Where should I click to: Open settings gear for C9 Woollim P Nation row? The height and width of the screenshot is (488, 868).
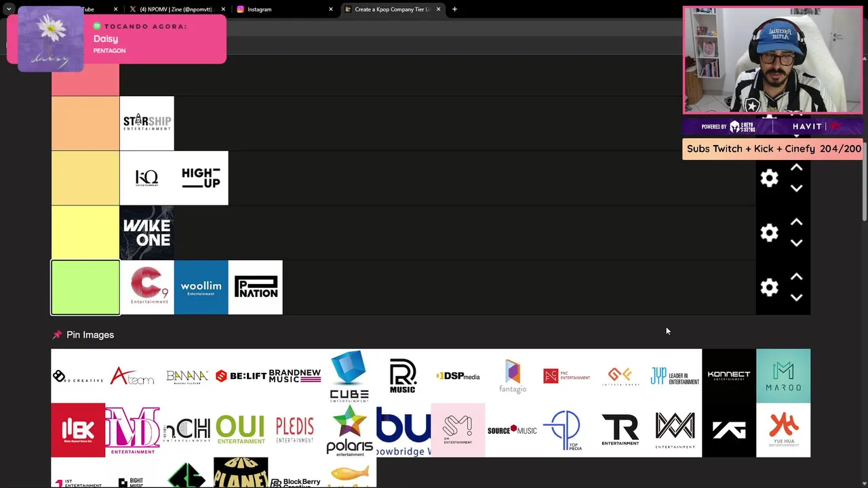(769, 287)
